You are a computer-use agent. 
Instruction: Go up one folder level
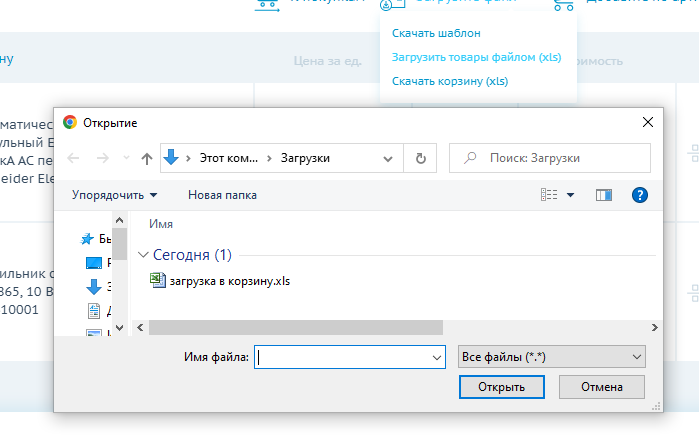[x=147, y=158]
